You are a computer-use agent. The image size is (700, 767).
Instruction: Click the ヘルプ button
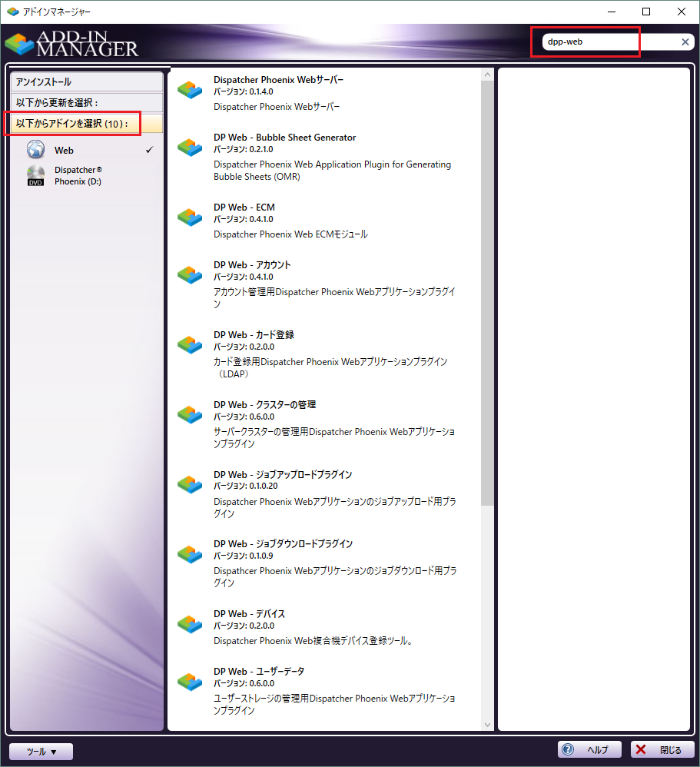click(590, 749)
